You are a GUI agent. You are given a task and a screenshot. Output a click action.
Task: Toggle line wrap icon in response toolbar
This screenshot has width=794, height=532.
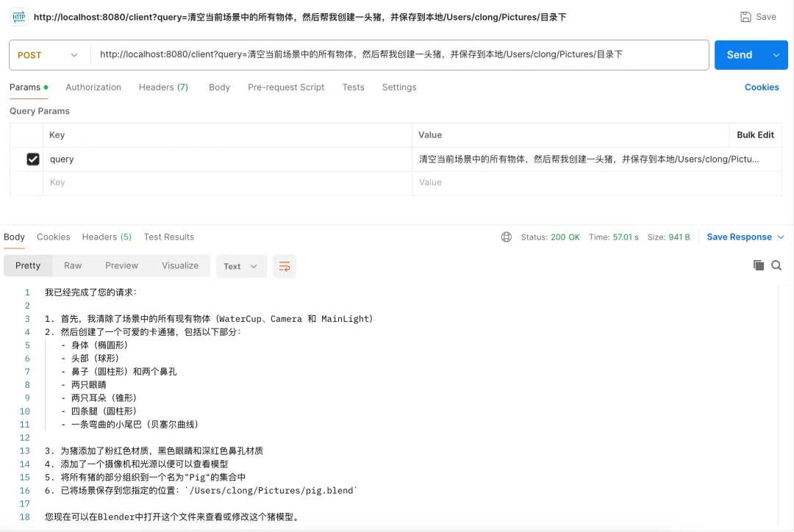click(x=285, y=266)
